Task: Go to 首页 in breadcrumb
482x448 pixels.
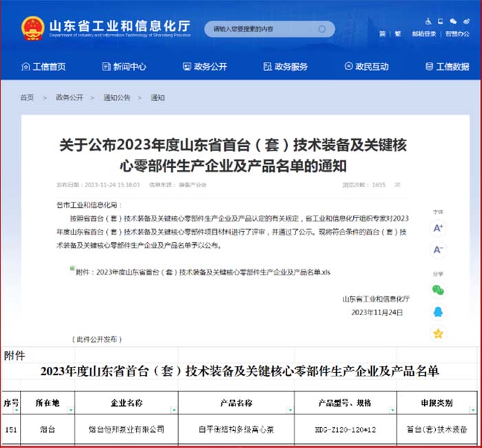Action: (x=27, y=98)
